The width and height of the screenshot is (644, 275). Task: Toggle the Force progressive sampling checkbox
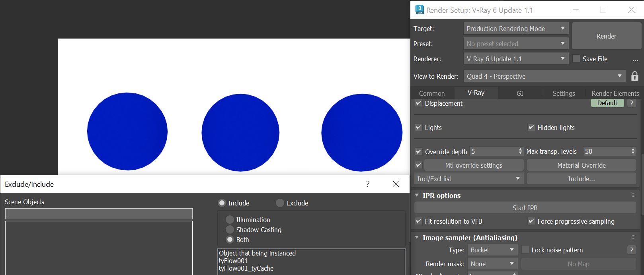pyautogui.click(x=531, y=221)
